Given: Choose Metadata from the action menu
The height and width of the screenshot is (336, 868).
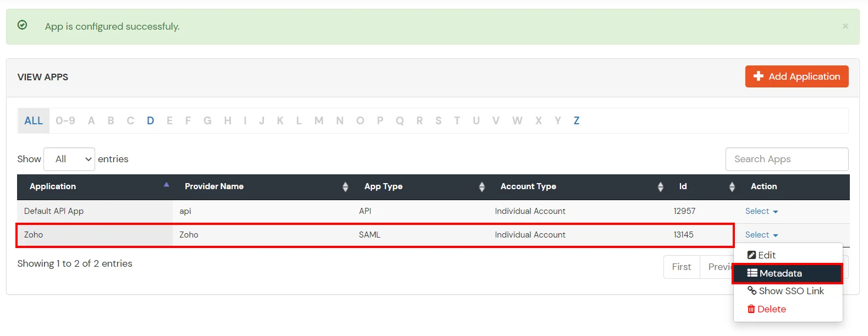Looking at the screenshot, I should click(x=787, y=273).
